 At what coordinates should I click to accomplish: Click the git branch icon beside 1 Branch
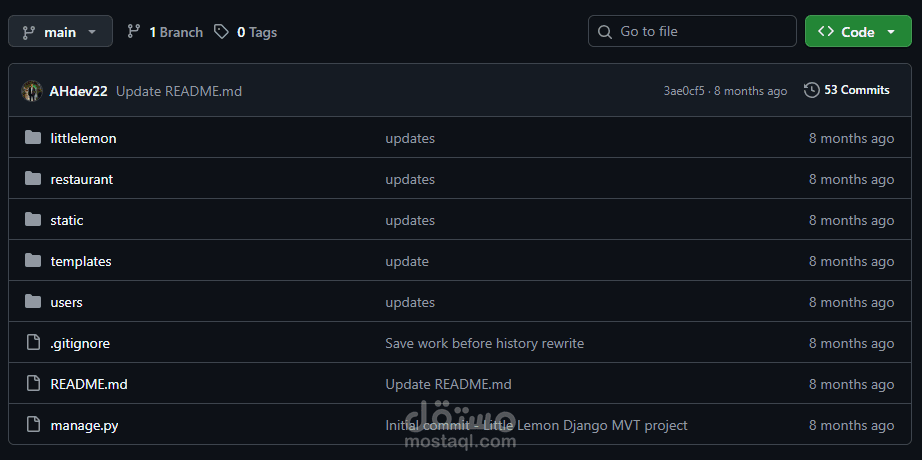pos(134,32)
